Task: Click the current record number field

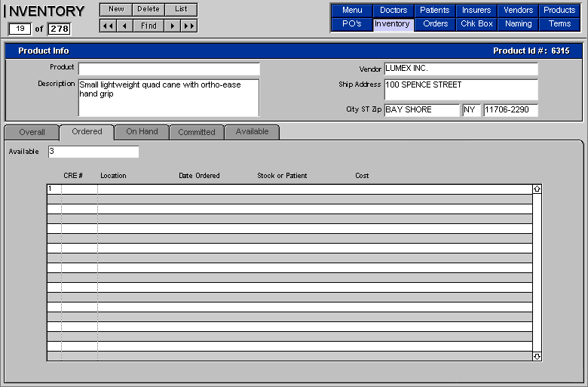Action: [x=20, y=29]
